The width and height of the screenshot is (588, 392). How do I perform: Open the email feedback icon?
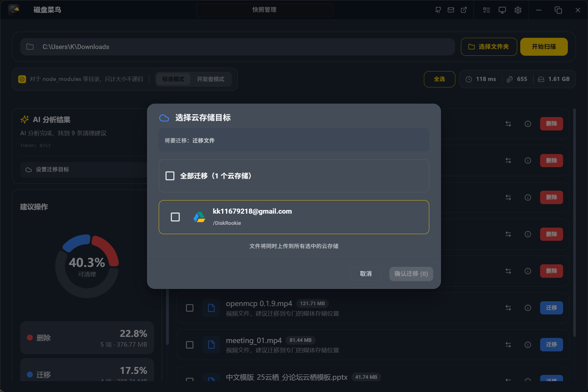click(x=451, y=10)
